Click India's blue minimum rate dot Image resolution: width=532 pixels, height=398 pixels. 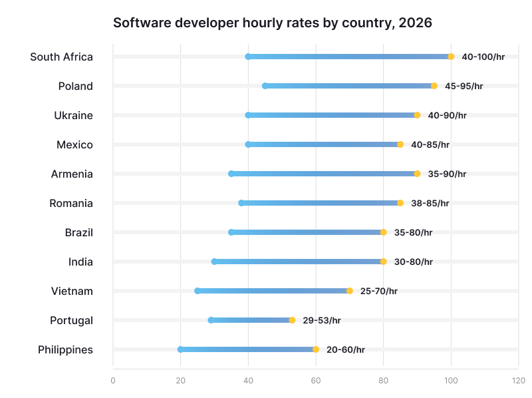[214, 262]
